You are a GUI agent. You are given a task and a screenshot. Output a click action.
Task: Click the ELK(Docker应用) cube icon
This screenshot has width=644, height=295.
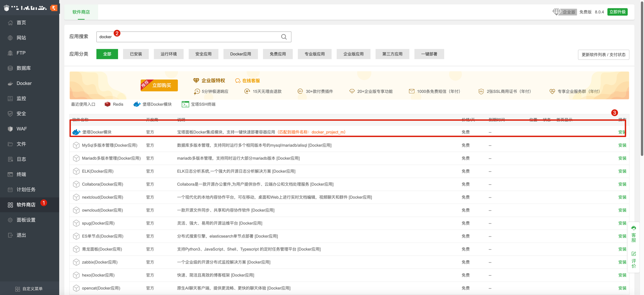click(x=76, y=171)
